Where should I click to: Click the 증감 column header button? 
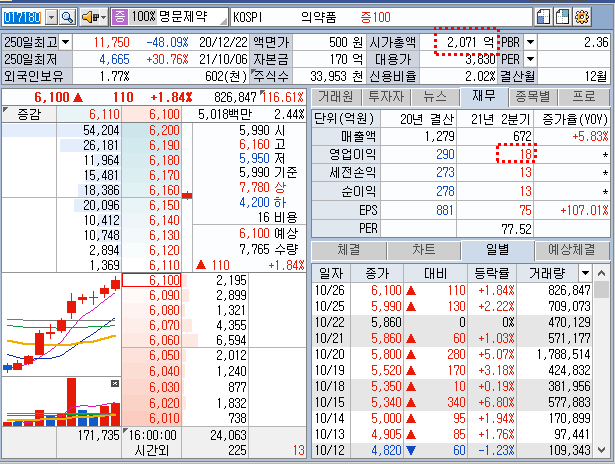pos(29,115)
